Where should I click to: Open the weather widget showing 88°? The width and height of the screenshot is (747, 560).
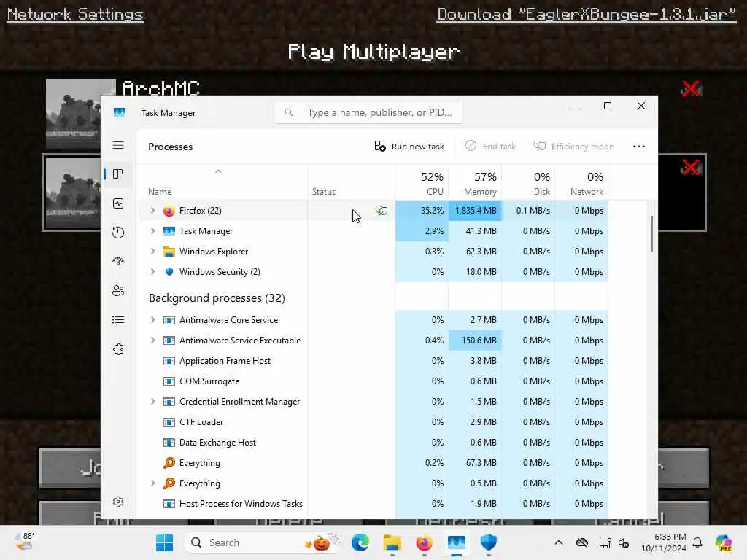click(x=24, y=542)
